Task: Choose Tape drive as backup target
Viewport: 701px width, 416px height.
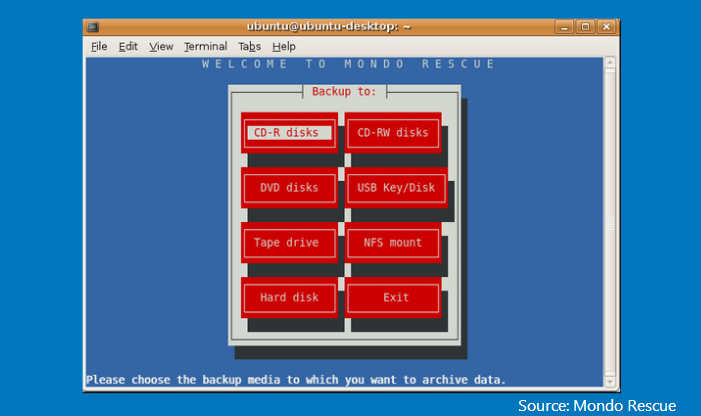Action: [x=289, y=243]
